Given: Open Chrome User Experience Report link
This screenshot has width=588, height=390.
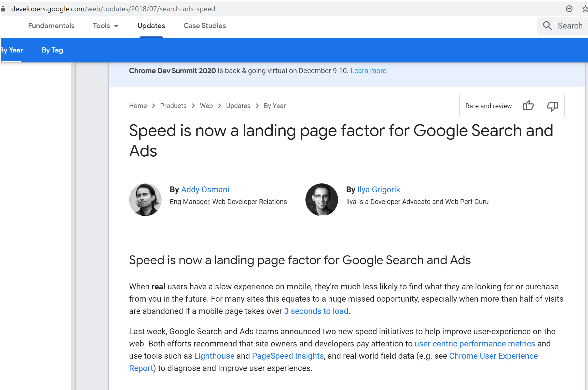Looking at the screenshot, I should coord(493,356).
